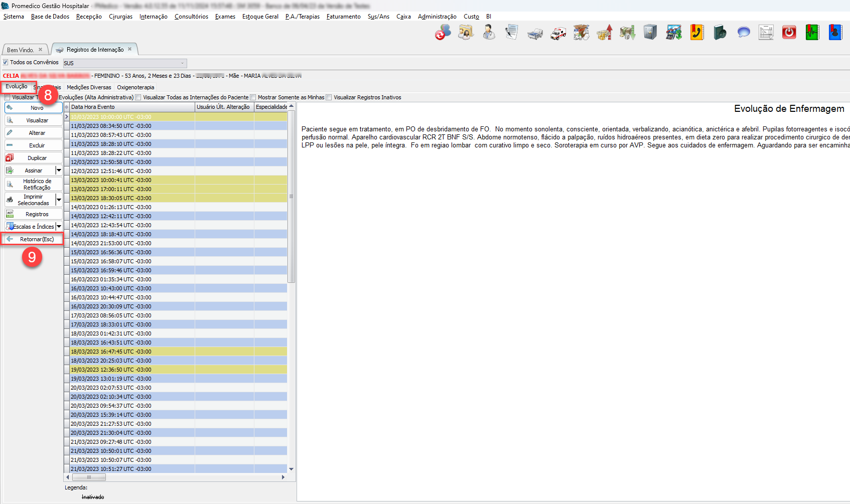Click the doctor icon in the toolbar
The height and width of the screenshot is (504, 850).
489,33
